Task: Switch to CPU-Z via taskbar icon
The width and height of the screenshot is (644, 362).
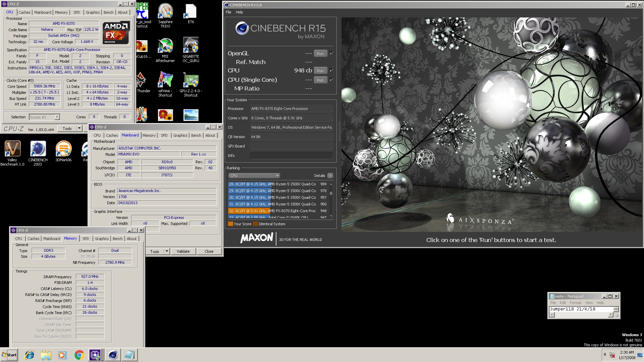Action: pyautogui.click(x=95, y=355)
